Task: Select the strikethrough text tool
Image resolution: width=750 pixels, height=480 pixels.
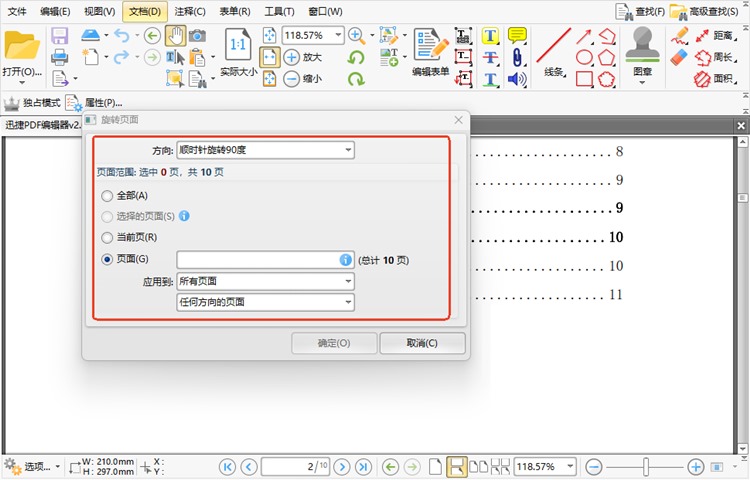Action: click(490, 57)
